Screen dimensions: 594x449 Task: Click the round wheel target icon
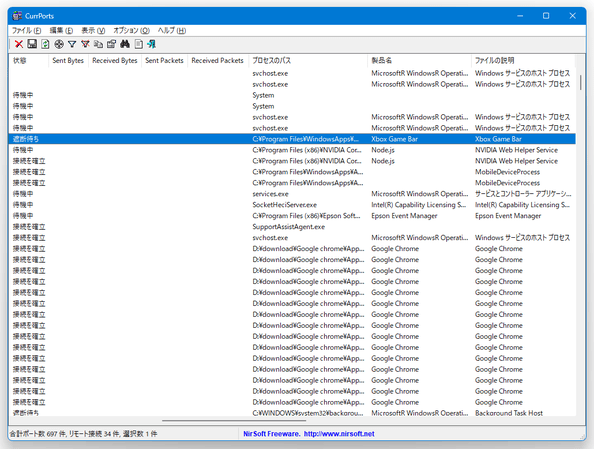pyautogui.click(x=59, y=44)
